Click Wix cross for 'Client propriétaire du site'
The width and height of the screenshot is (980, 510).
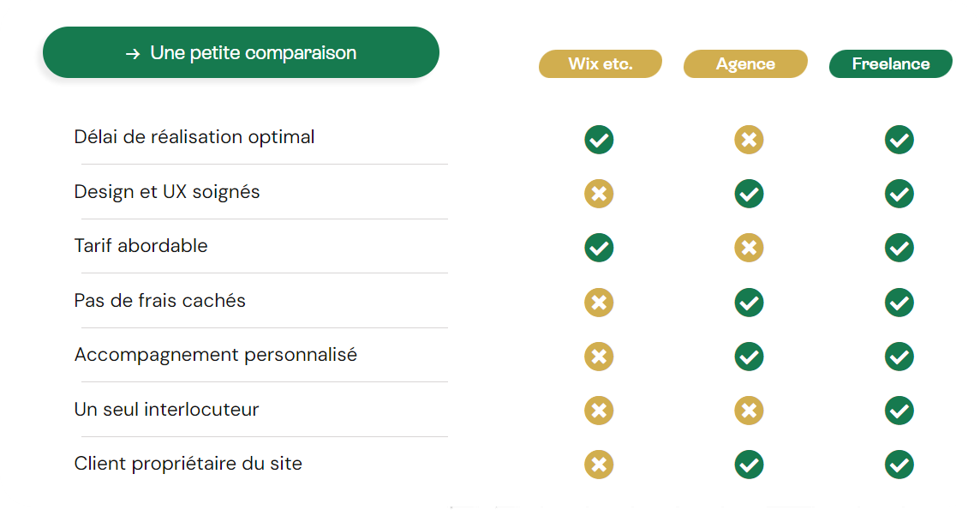599,465
